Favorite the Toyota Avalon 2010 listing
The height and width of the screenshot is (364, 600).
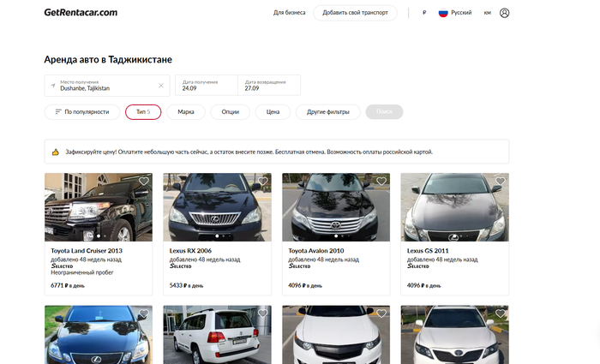click(382, 182)
